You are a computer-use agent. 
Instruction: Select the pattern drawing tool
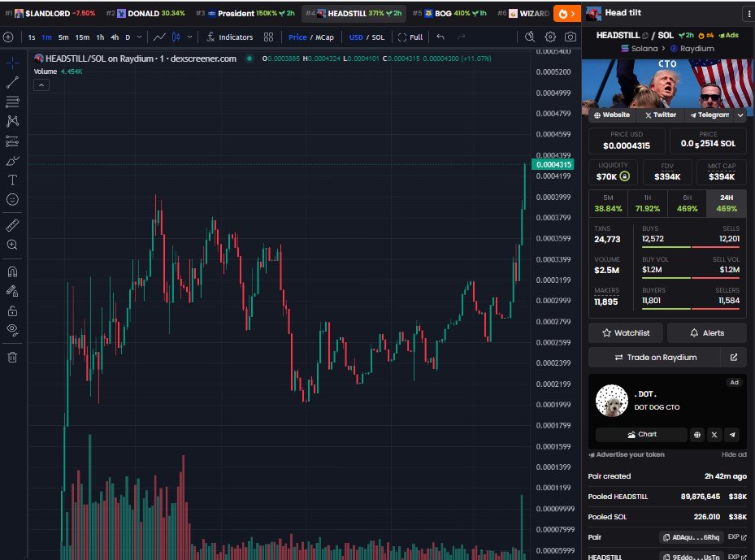click(12, 121)
